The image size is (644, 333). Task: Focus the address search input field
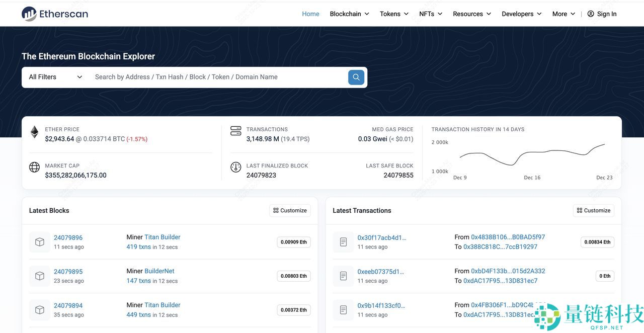[x=217, y=77]
